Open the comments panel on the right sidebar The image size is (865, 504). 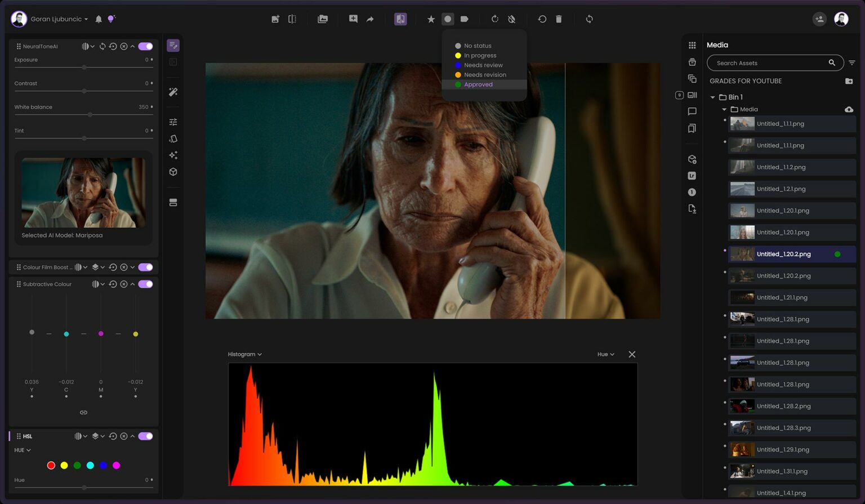tap(692, 111)
